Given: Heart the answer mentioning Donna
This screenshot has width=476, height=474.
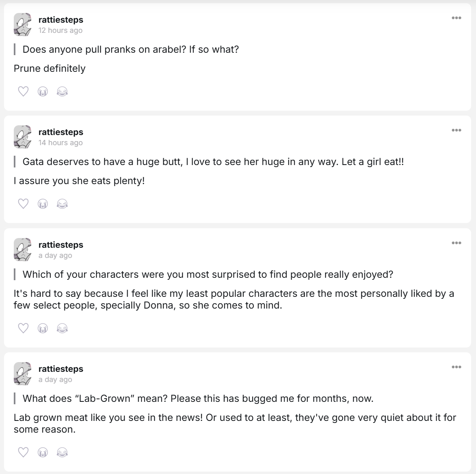Looking at the screenshot, I should point(24,328).
